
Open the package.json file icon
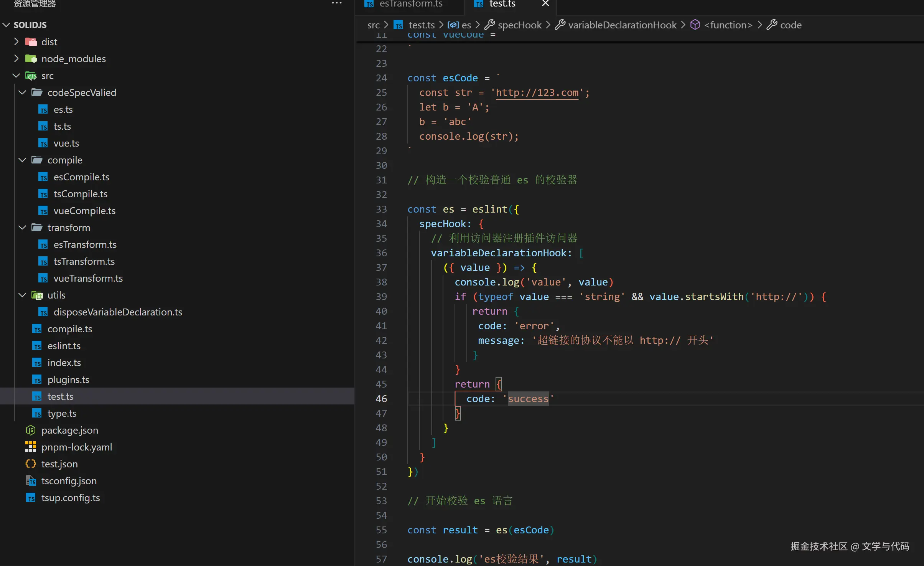point(31,430)
